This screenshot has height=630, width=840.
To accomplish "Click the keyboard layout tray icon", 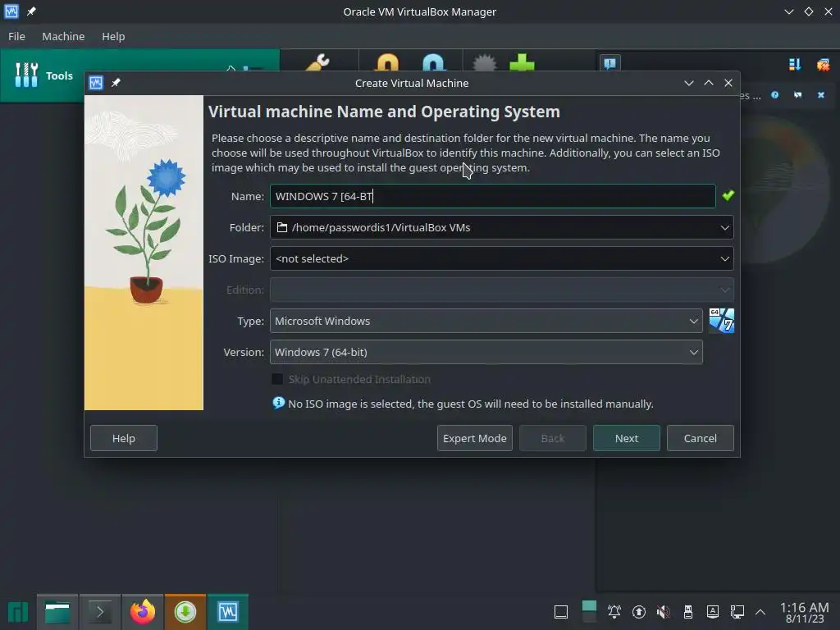I will (x=713, y=612).
